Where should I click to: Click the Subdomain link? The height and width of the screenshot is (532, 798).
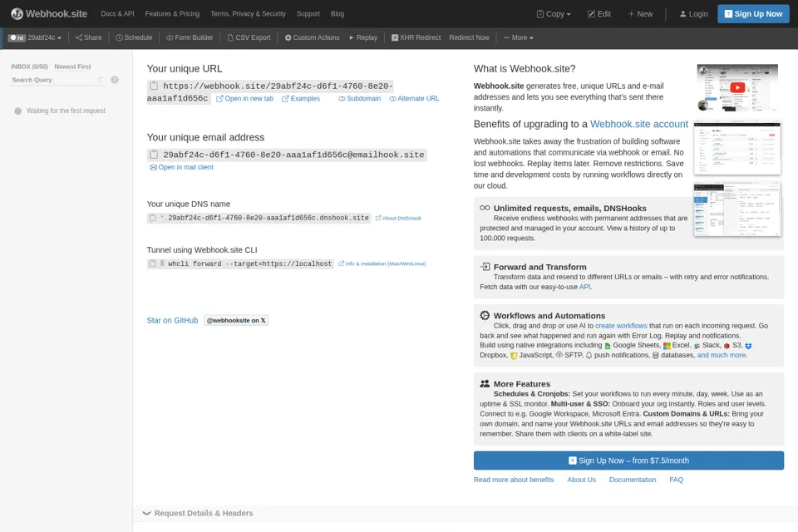(x=359, y=99)
